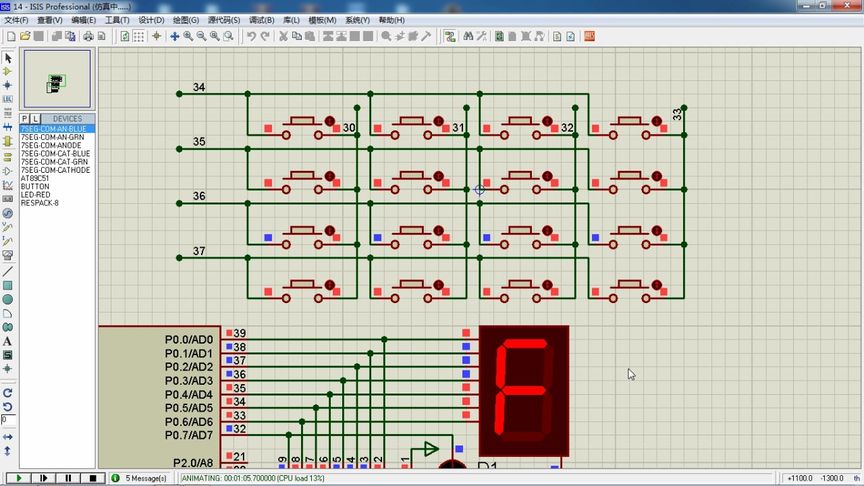Select the text script 'A' tool
This screenshot has width=864, height=486.
(x=8, y=341)
